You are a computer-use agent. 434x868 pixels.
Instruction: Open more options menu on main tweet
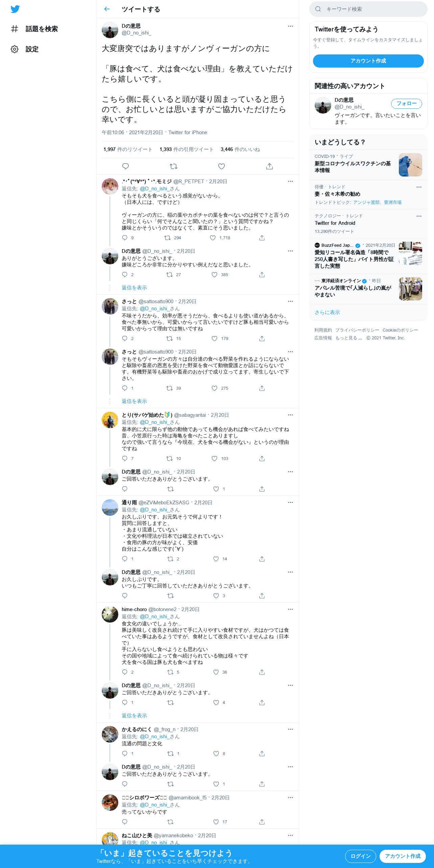[x=290, y=26]
